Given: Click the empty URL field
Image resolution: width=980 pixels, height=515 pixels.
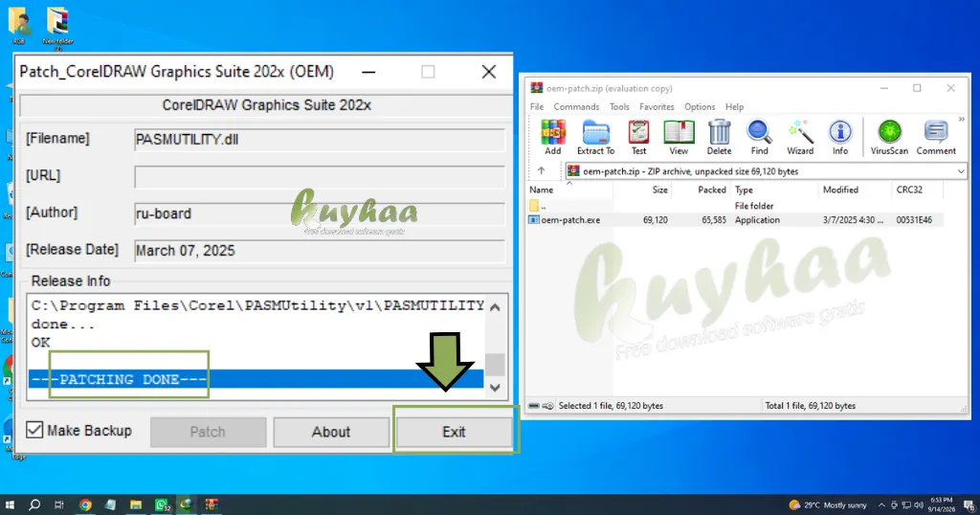Looking at the screenshot, I should 320,177.
